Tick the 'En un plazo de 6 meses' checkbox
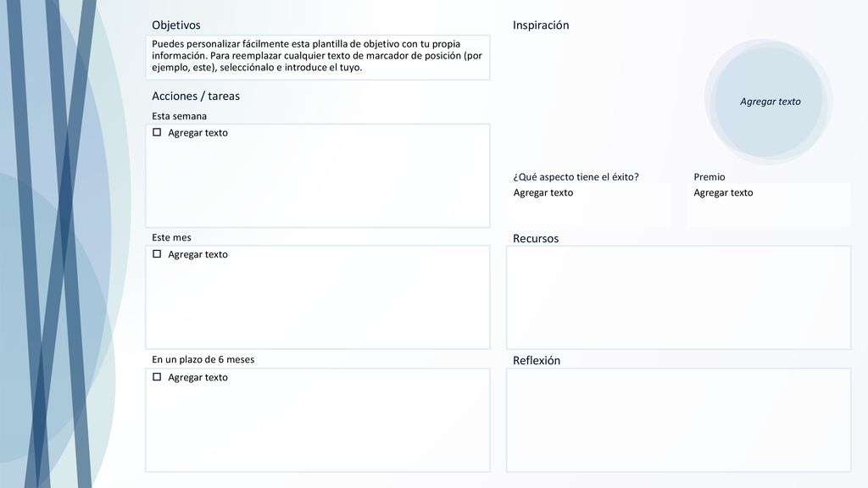Image resolution: width=868 pixels, height=488 pixels. click(157, 377)
